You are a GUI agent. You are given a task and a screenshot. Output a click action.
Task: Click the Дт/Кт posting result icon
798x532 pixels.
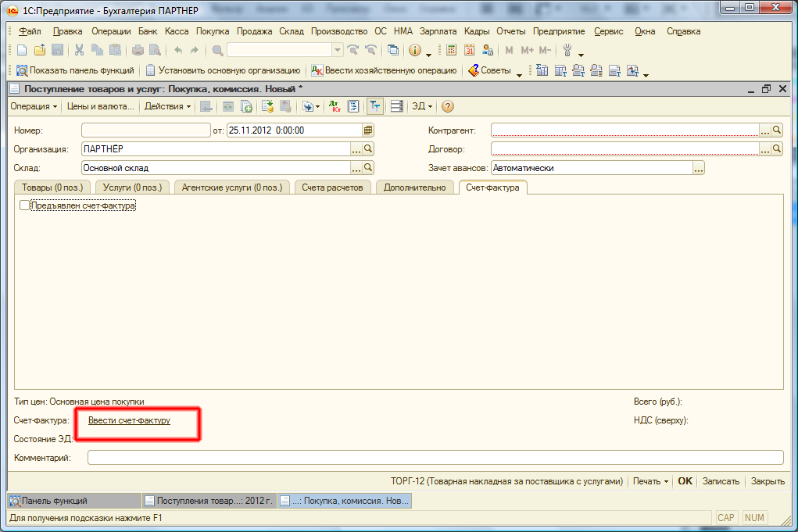(334, 106)
